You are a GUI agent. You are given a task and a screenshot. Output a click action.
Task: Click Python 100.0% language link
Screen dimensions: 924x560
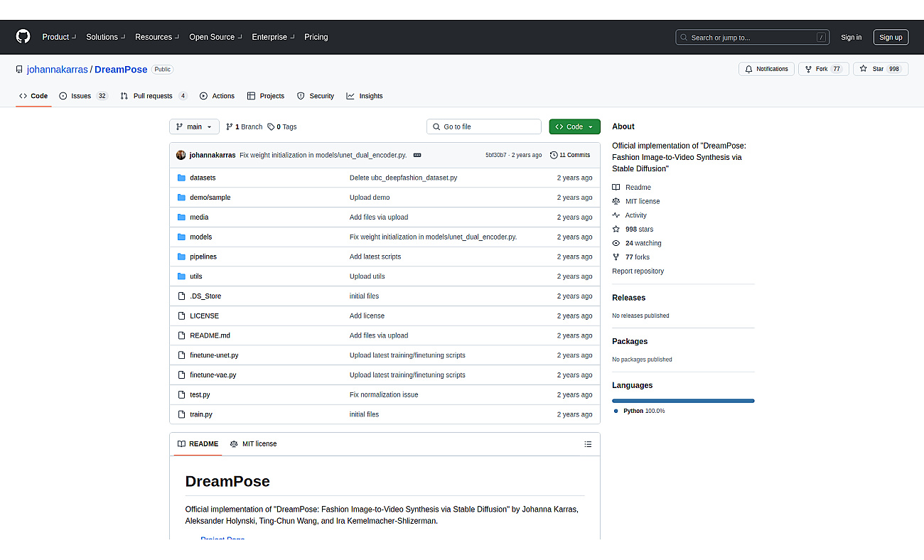[639, 411]
